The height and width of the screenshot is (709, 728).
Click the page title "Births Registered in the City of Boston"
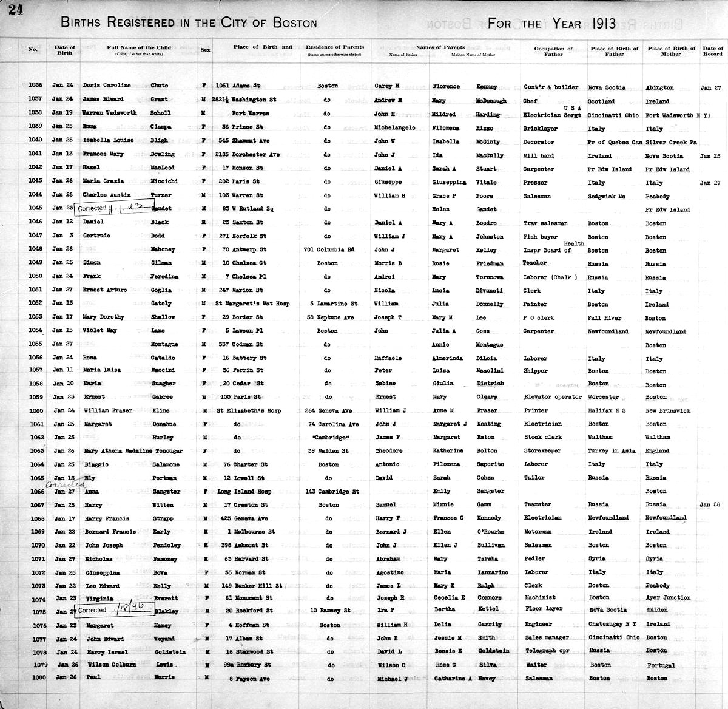point(189,23)
